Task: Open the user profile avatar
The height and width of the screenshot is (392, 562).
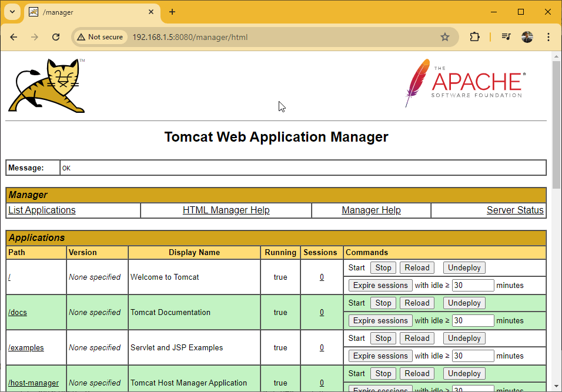Action: pos(527,37)
